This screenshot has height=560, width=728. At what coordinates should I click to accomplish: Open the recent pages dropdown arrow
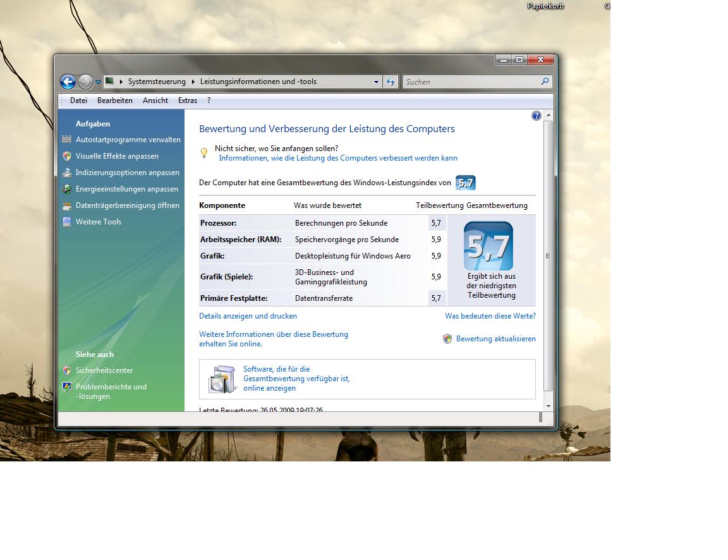click(x=98, y=82)
